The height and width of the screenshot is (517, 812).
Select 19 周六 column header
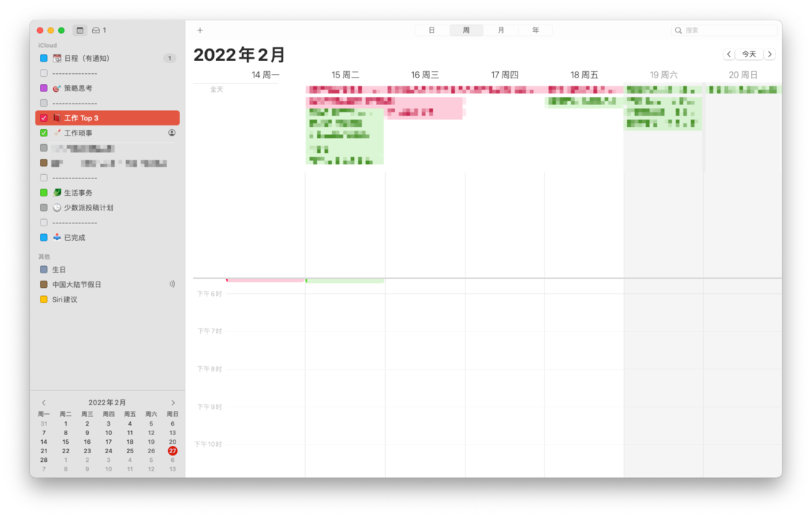tap(664, 75)
